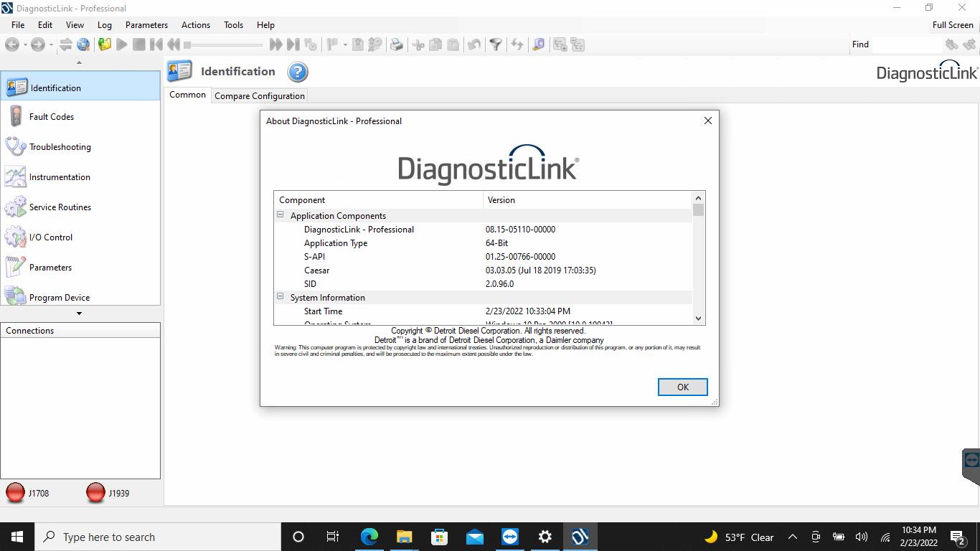The height and width of the screenshot is (551, 980).
Task: Click the Find input field
Action: [907, 44]
